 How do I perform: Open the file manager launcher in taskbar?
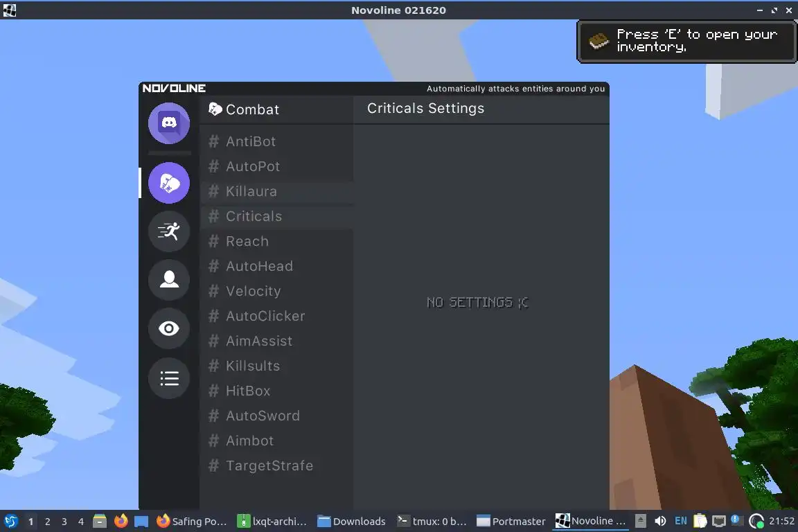pyautogui.click(x=100, y=521)
